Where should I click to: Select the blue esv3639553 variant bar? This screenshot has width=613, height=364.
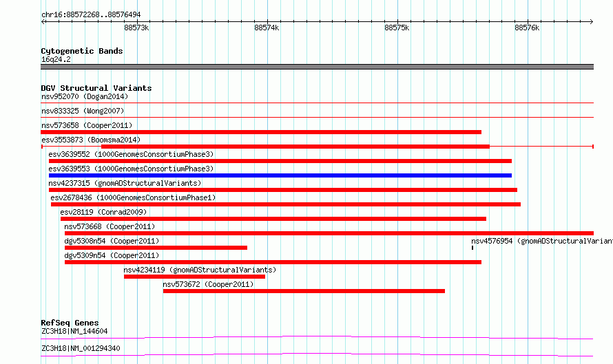point(280,175)
